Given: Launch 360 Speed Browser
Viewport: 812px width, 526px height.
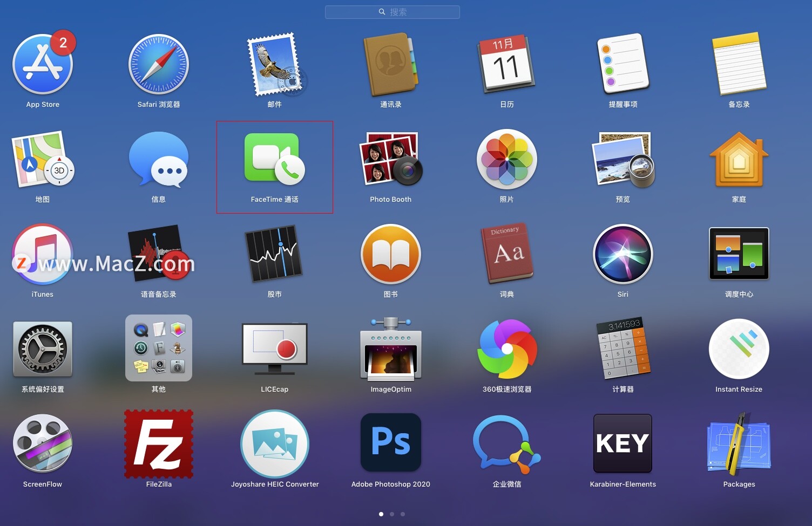Looking at the screenshot, I should click(507, 349).
